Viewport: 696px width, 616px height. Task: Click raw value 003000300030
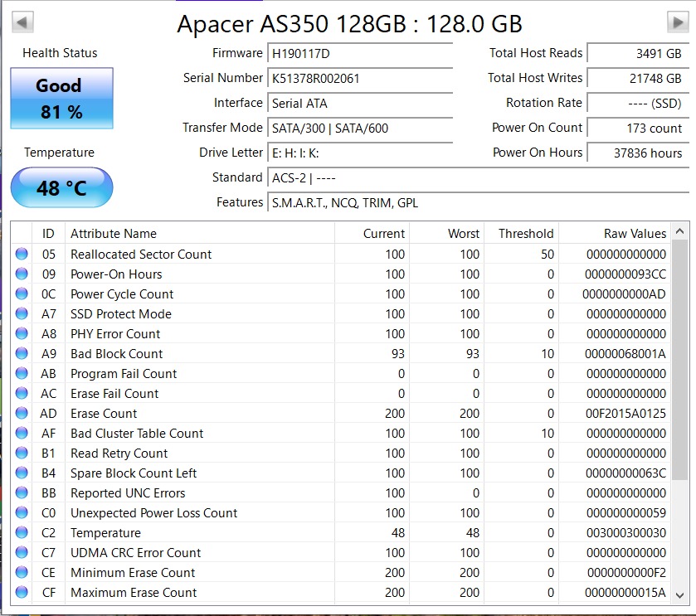[x=626, y=532]
